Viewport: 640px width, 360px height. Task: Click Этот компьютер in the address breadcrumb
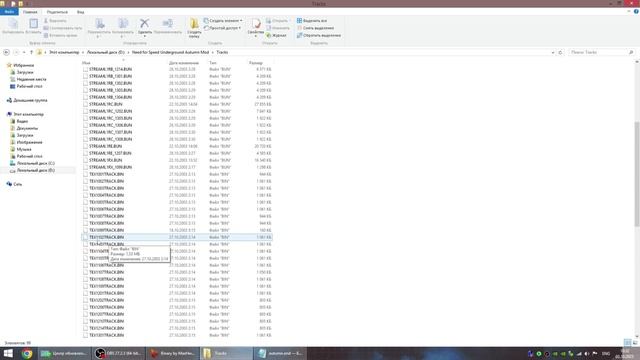(x=64, y=52)
